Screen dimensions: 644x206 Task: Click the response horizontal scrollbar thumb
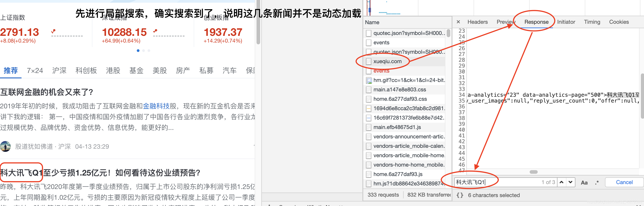pyautogui.click(x=533, y=172)
